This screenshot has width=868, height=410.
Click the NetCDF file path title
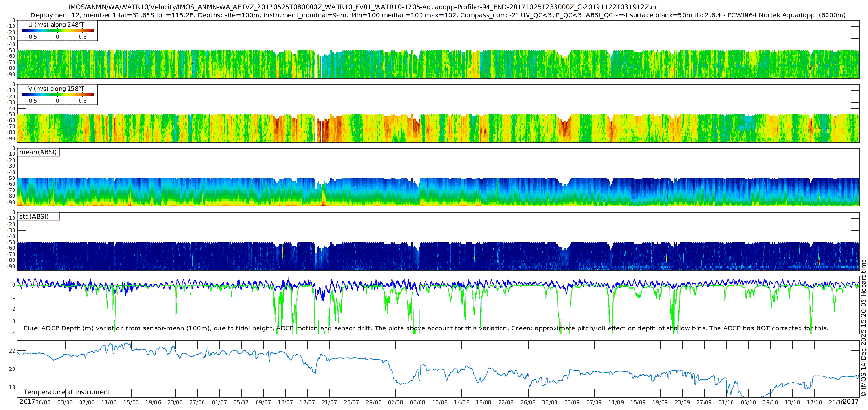coord(363,7)
